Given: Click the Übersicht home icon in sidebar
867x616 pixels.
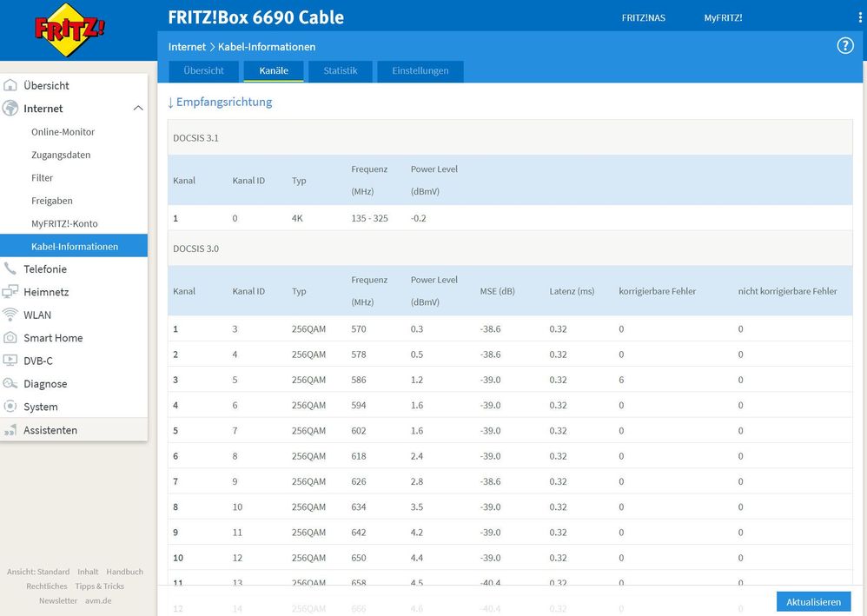Looking at the screenshot, I should (10, 85).
